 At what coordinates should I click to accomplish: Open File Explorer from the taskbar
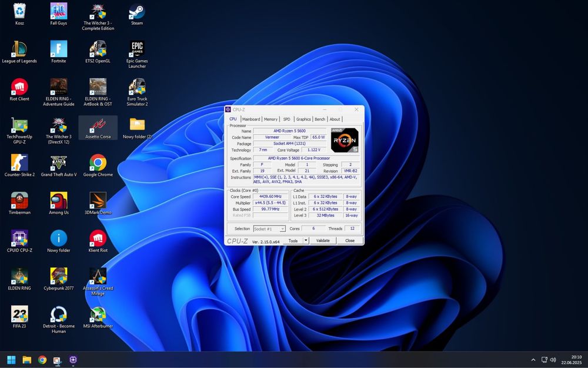click(26, 360)
